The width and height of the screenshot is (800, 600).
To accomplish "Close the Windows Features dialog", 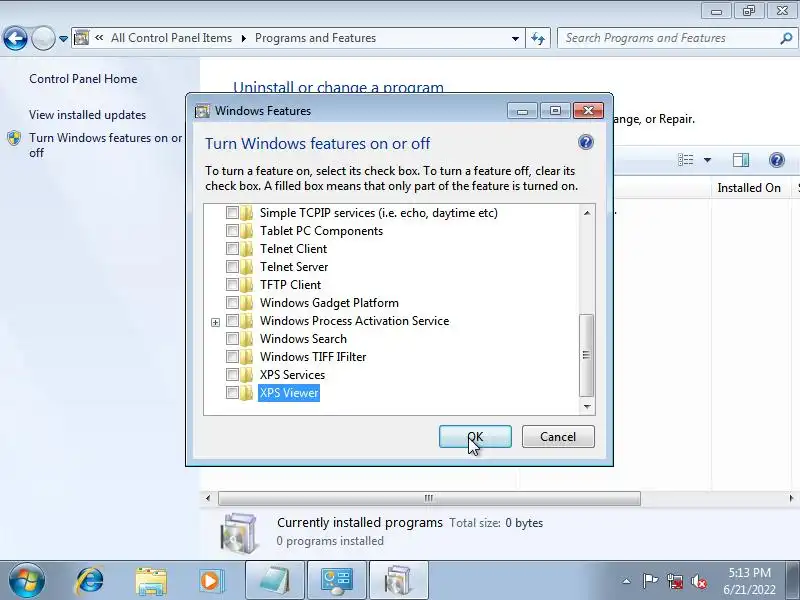I will pyautogui.click(x=588, y=111).
